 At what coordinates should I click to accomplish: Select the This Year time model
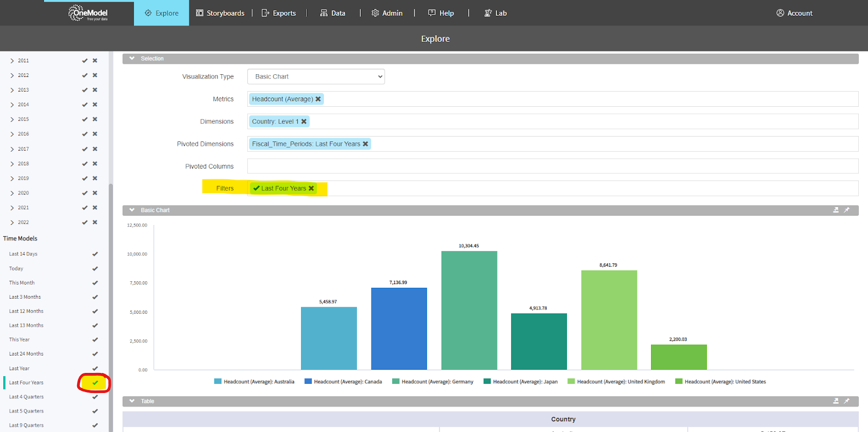pos(20,340)
